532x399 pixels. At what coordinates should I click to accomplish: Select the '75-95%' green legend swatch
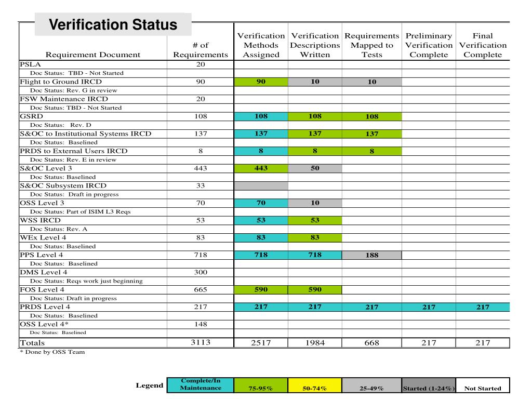tap(261, 385)
